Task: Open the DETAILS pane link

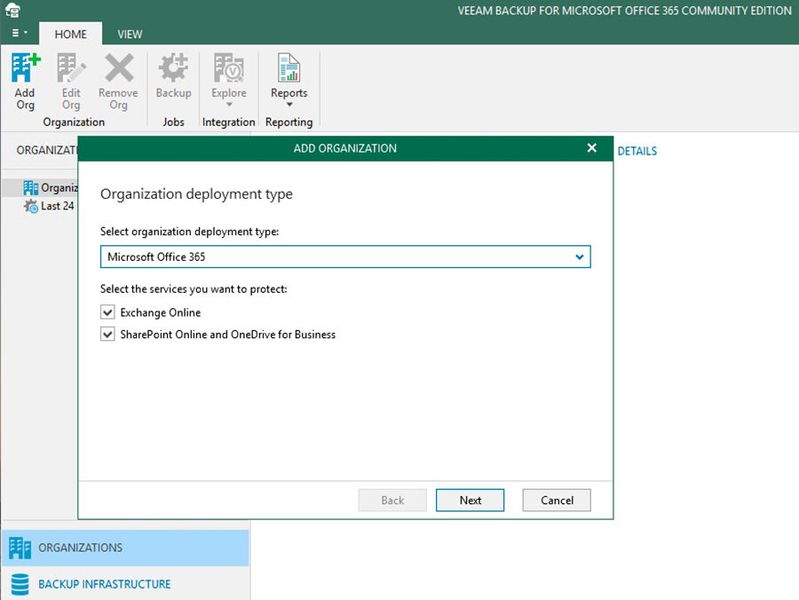Action: click(x=637, y=151)
